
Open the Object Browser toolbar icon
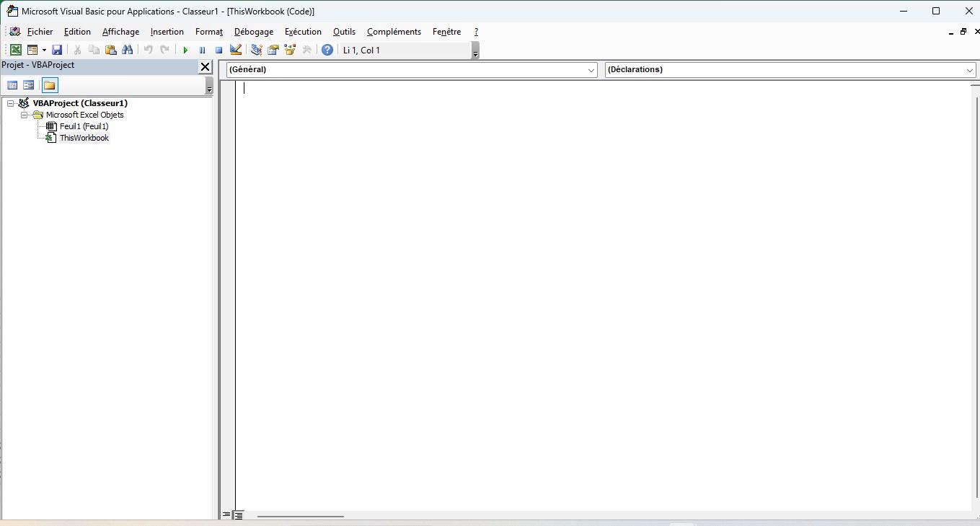coord(290,50)
